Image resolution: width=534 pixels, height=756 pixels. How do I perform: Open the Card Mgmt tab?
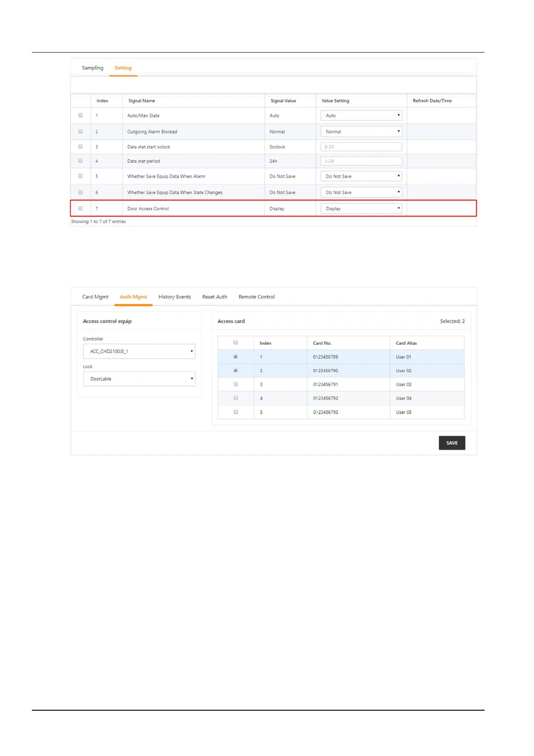pos(95,297)
